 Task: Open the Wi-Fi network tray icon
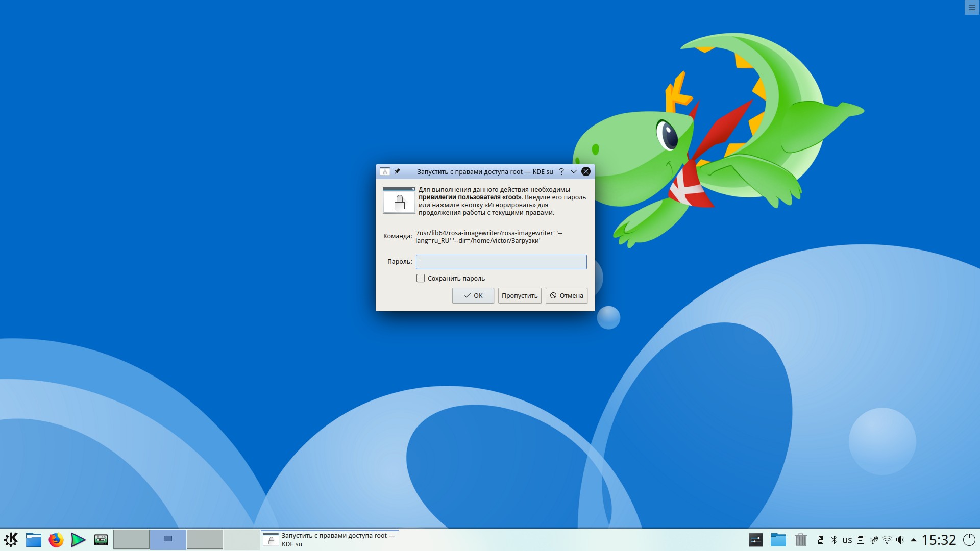tap(887, 540)
